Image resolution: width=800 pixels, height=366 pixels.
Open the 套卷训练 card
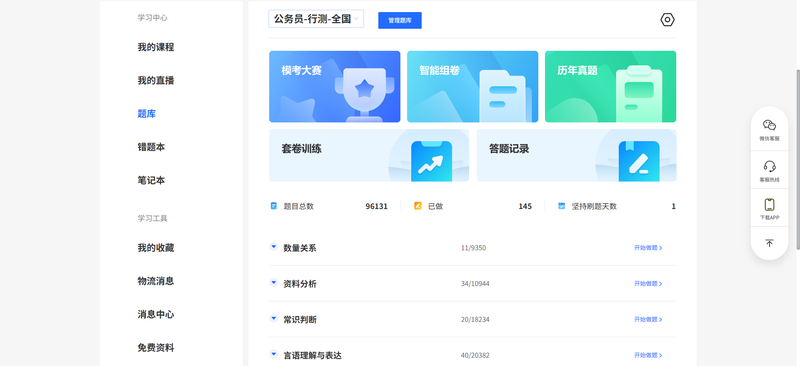pyautogui.click(x=369, y=155)
